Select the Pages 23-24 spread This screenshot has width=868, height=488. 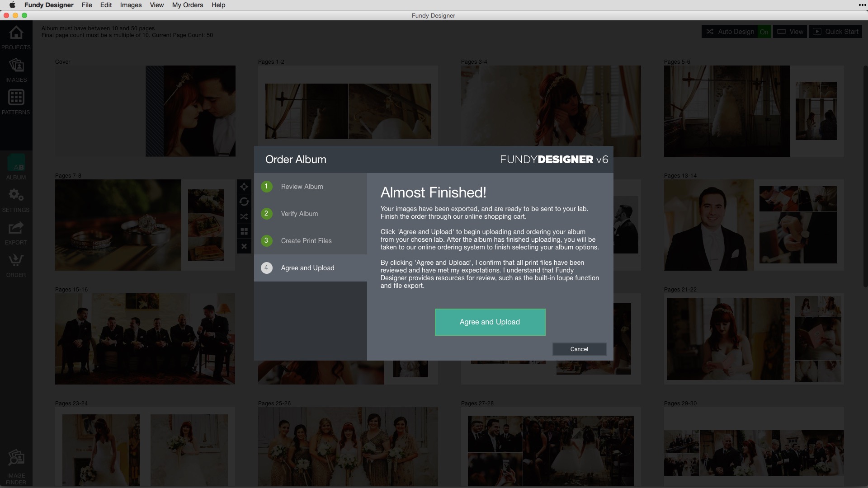[145, 447]
